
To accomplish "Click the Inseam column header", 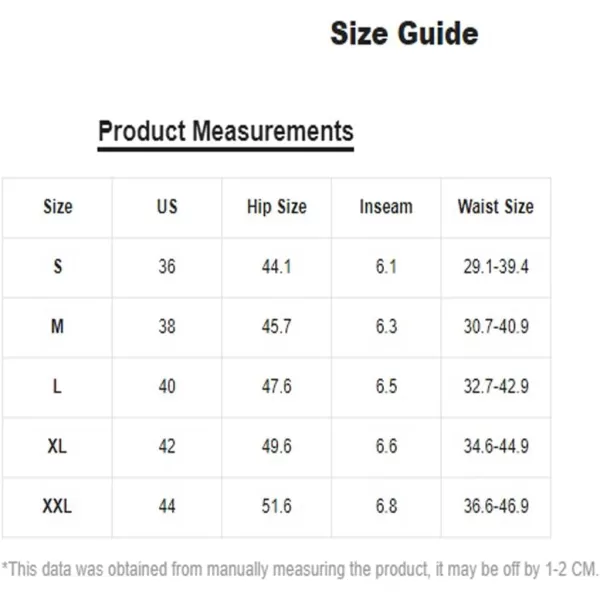I will (386, 207).
